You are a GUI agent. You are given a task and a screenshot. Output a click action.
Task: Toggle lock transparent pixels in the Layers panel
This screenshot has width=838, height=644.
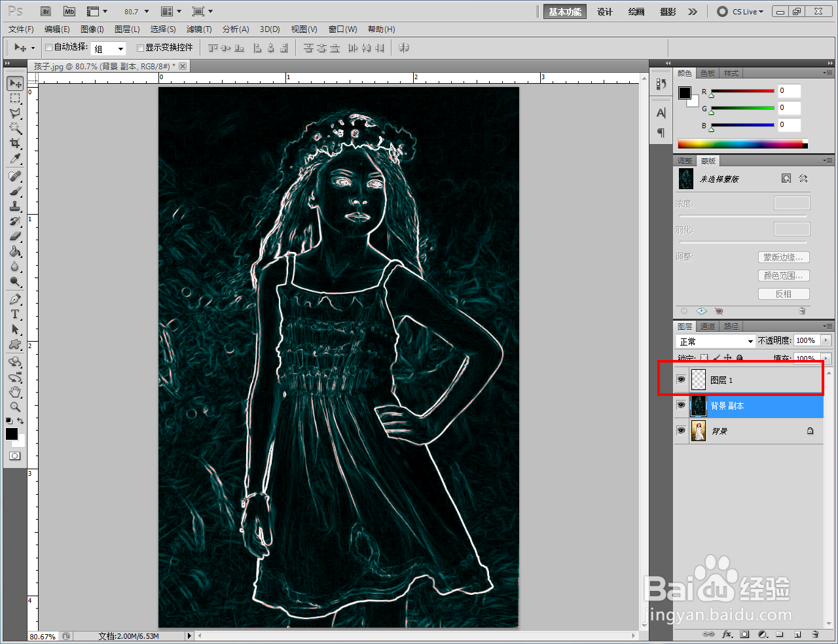tap(704, 357)
